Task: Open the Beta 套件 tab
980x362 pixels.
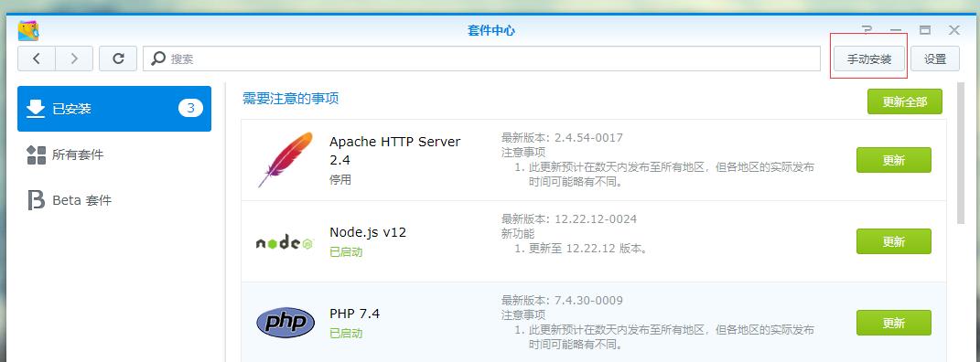Action: pos(114,200)
